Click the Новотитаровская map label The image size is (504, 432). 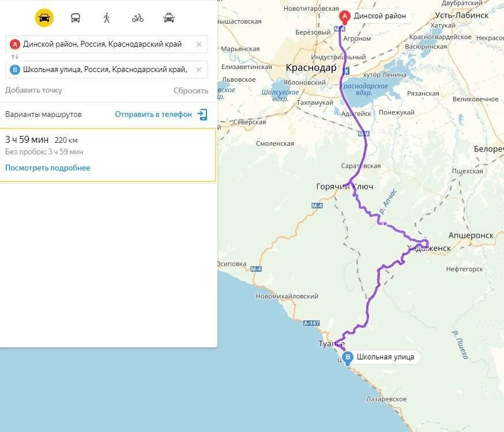coord(311,9)
